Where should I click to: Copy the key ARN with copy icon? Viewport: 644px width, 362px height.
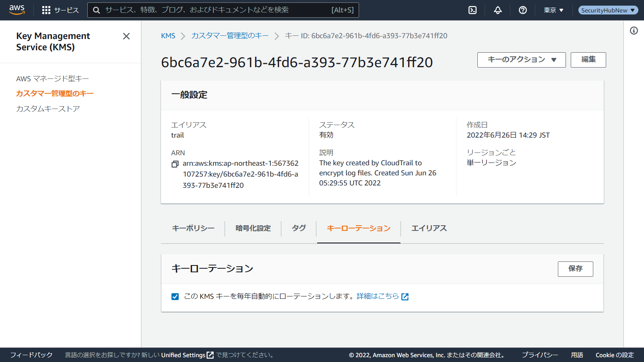tap(175, 164)
